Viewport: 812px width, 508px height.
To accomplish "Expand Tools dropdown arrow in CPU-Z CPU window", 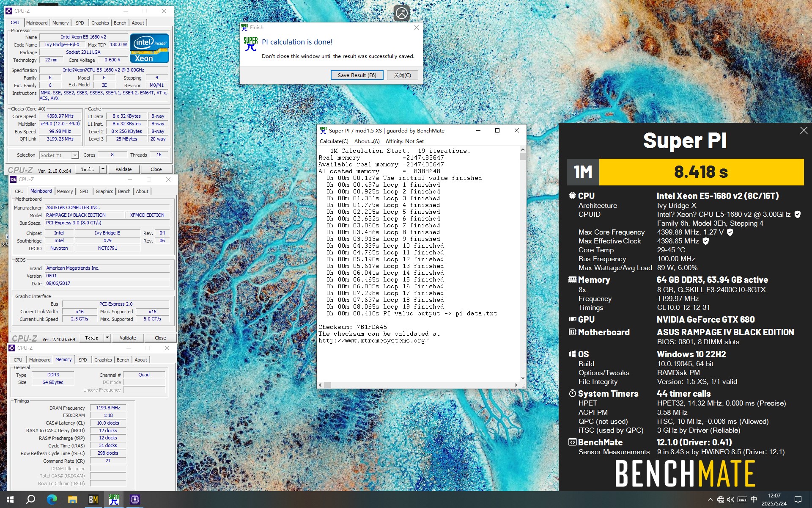I will pos(103,169).
